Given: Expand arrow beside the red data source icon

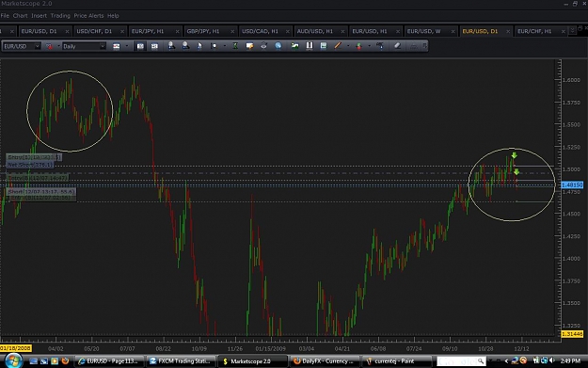Looking at the screenshot, I should point(58,46).
